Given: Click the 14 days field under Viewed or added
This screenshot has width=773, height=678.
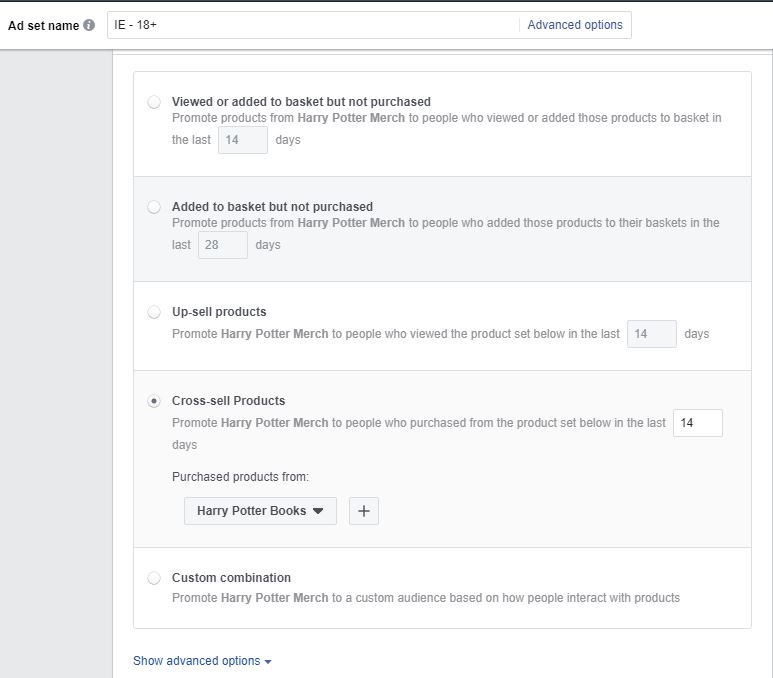Looking at the screenshot, I should point(242,140).
